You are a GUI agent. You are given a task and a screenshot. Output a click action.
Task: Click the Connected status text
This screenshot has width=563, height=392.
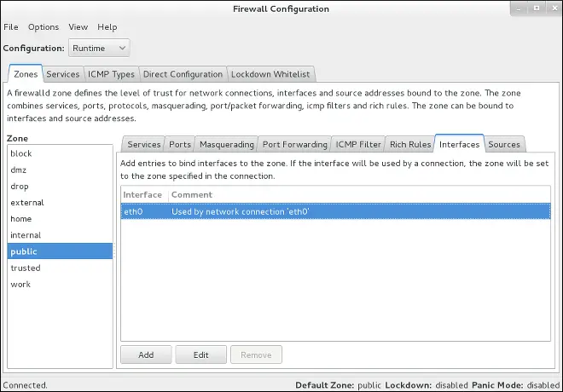coord(25,385)
